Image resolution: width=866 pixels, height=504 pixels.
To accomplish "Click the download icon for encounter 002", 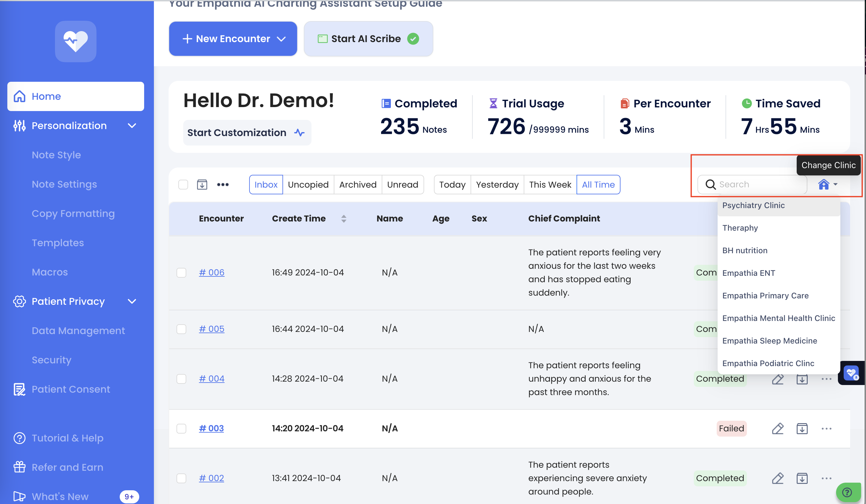I will tap(802, 478).
